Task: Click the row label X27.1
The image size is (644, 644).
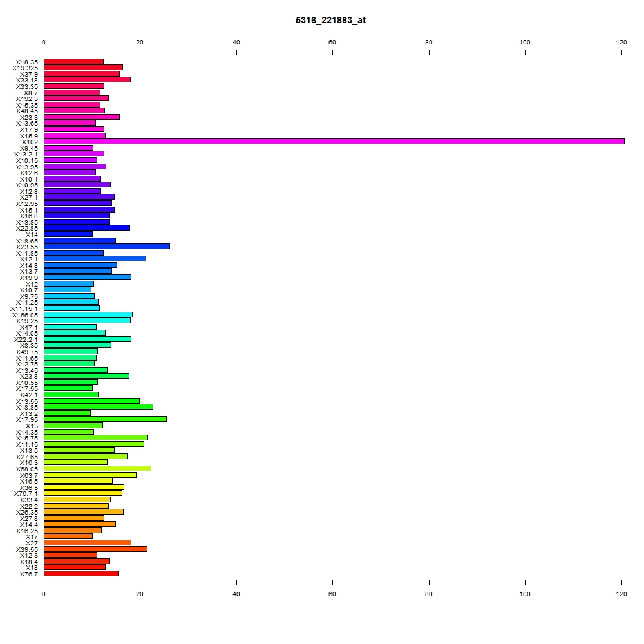Action: [29, 198]
